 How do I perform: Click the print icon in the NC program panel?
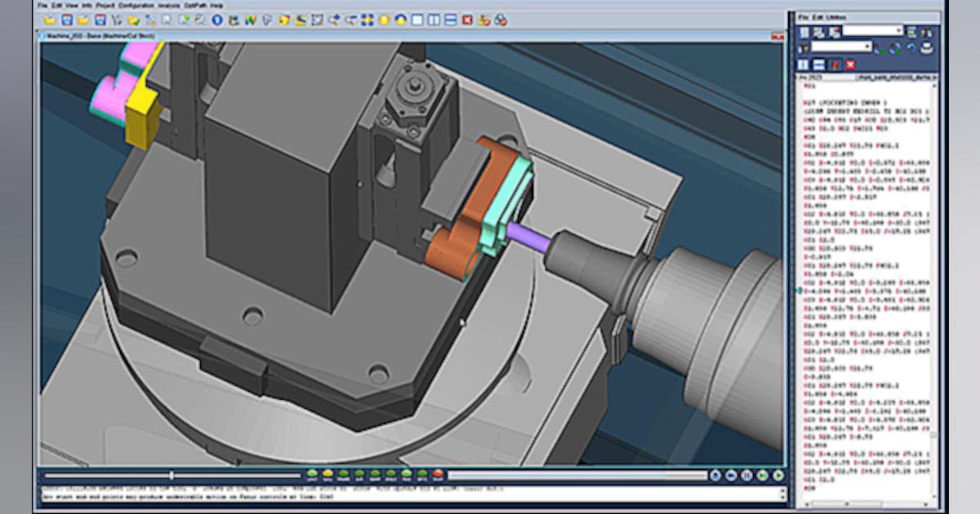tap(926, 47)
